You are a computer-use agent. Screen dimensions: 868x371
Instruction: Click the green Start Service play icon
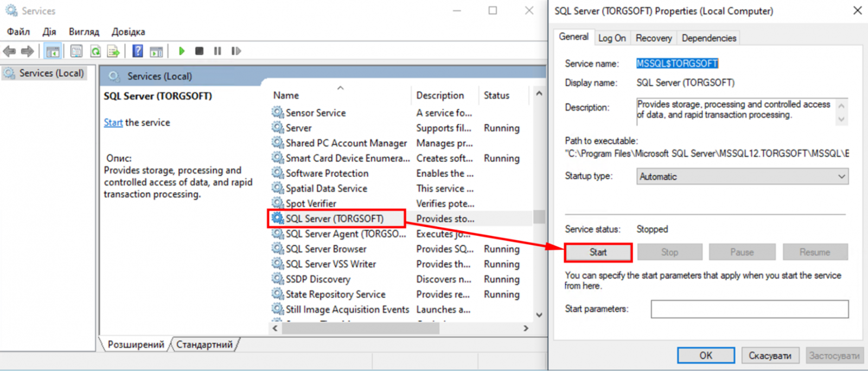point(182,51)
